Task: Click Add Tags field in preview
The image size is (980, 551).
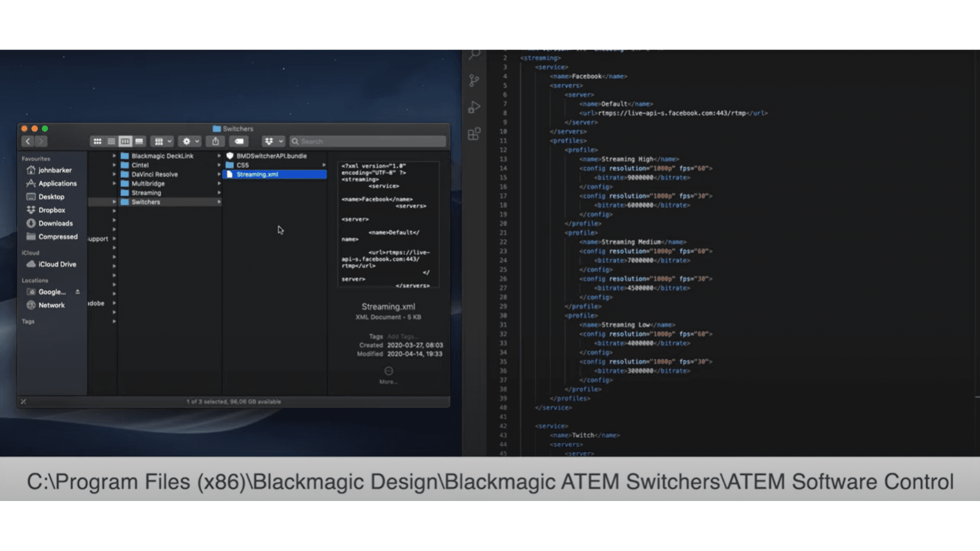Action: [402, 337]
